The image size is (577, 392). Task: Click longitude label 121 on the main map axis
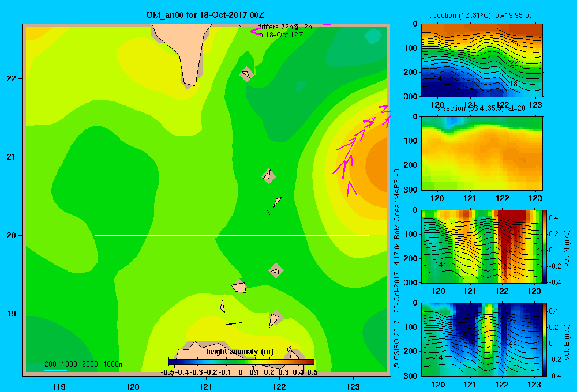click(206, 386)
